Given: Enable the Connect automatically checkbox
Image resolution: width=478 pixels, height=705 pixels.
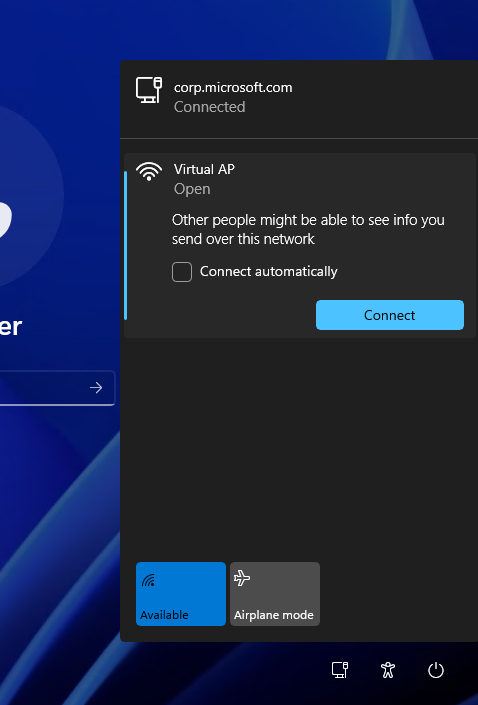Looking at the screenshot, I should click(182, 272).
